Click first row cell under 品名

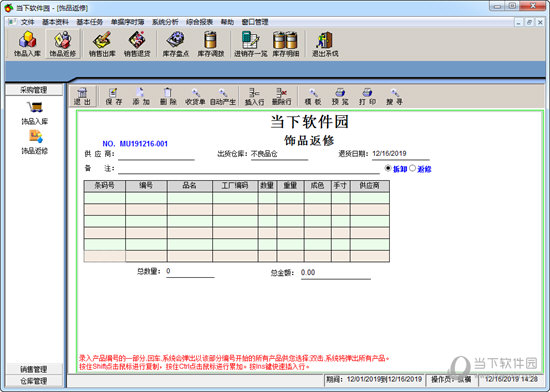point(190,198)
